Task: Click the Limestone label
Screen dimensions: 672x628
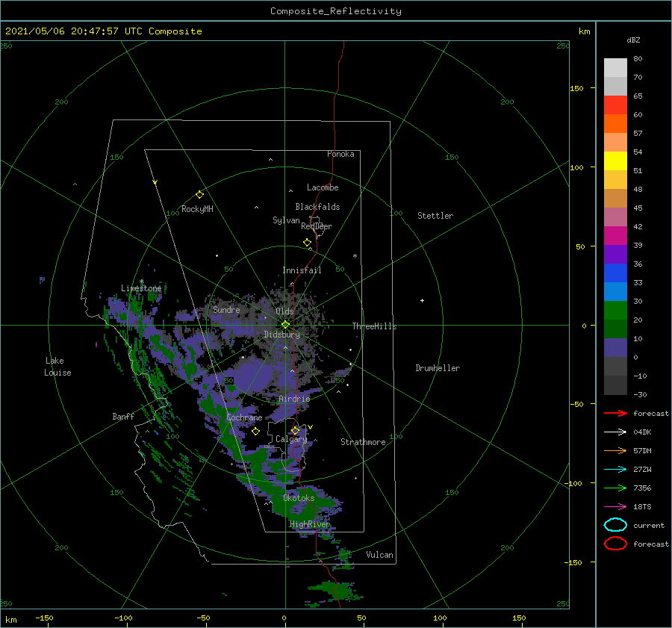Action: coord(141,288)
